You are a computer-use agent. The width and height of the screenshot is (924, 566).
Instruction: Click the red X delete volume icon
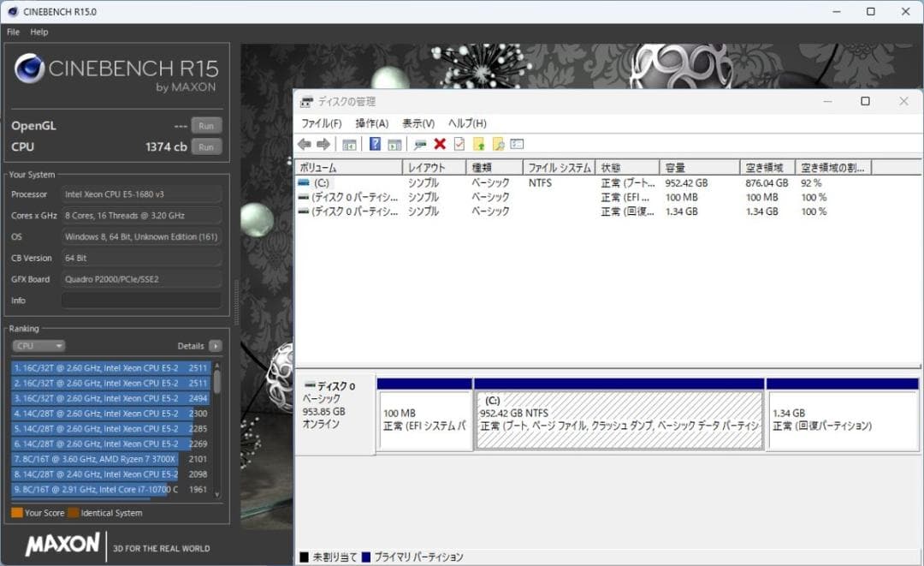coord(439,143)
